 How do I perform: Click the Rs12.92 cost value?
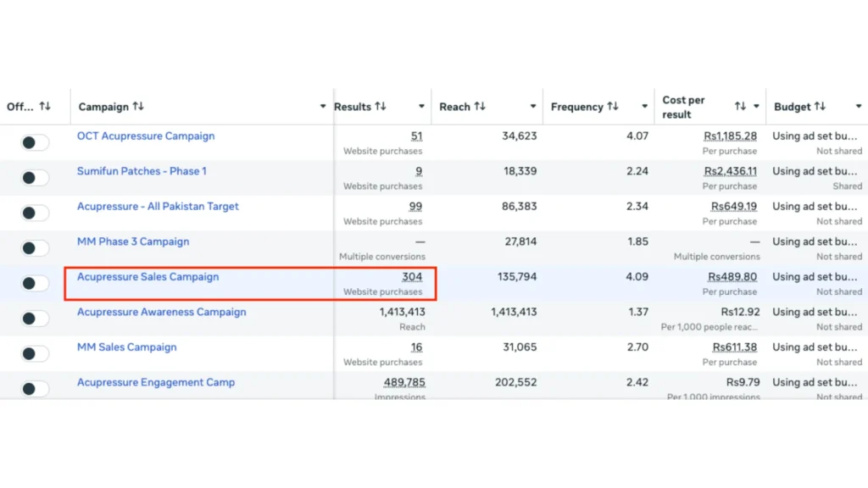(740, 312)
